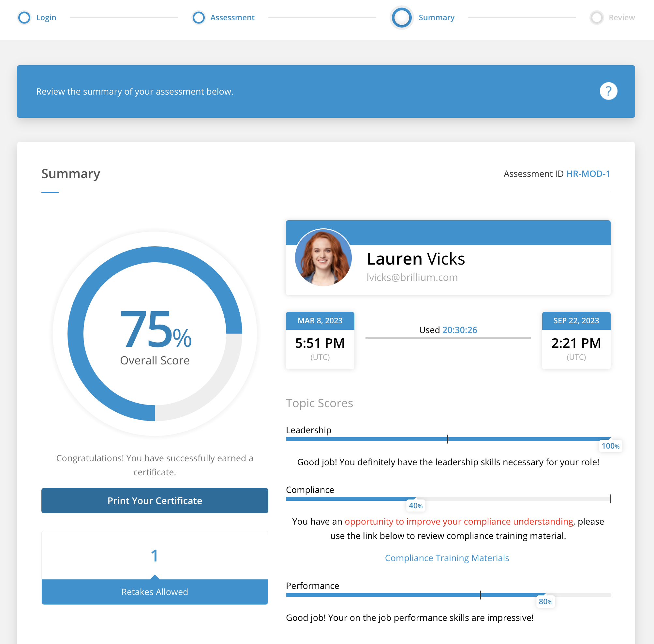Click the Summary step circle indicator

click(402, 18)
